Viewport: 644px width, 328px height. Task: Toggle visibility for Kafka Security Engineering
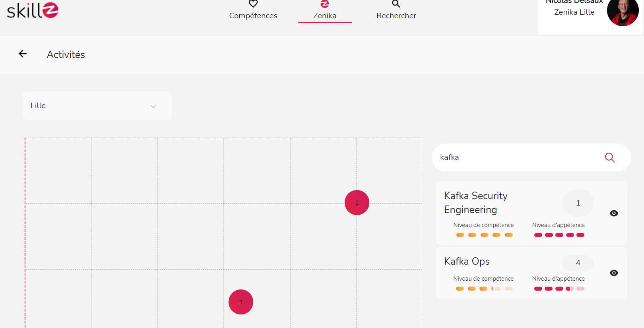coord(614,213)
